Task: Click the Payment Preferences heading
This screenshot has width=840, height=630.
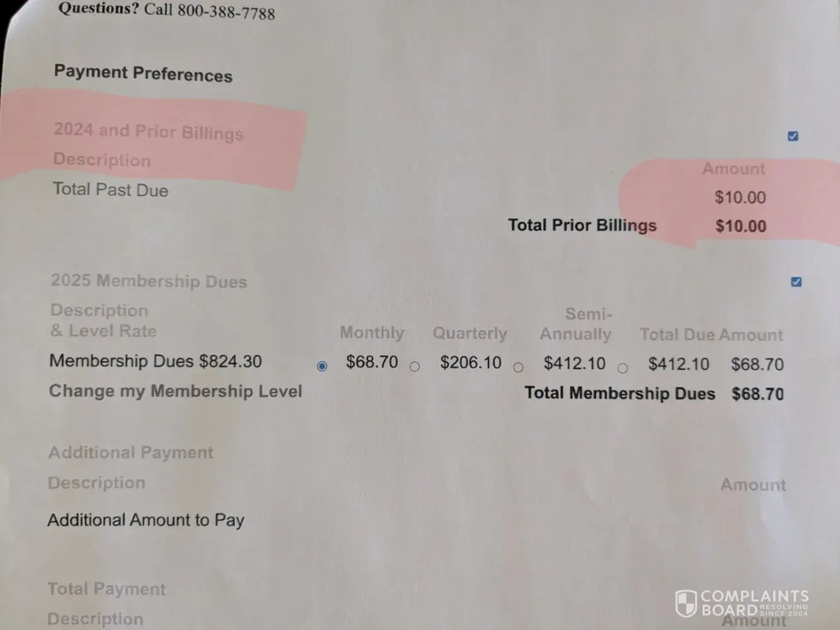Action: click(x=143, y=74)
